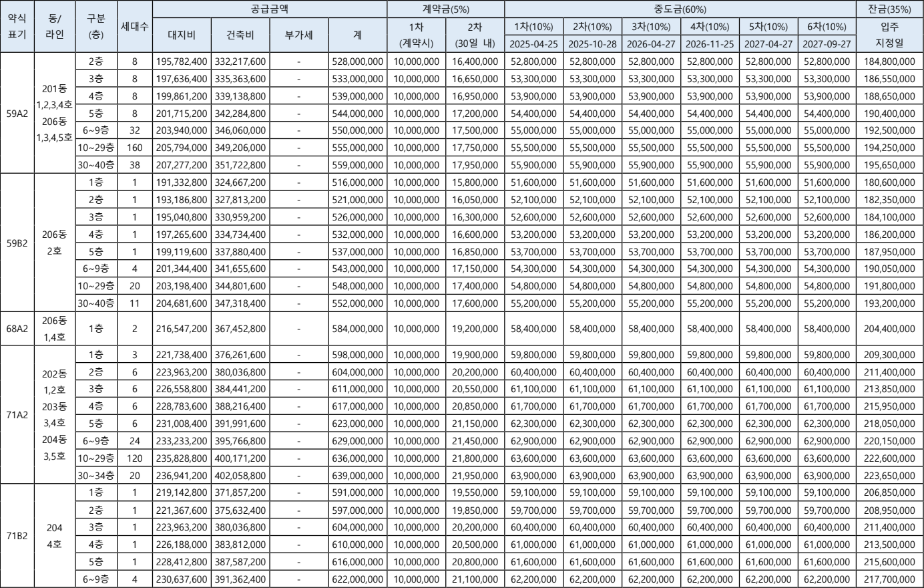Select the 잔금(35%) header cell

pos(889,9)
